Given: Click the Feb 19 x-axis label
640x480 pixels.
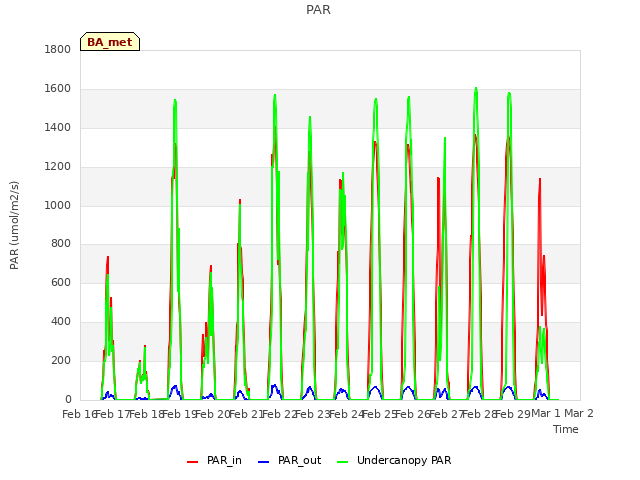Looking at the screenshot, I should tap(179, 414).
